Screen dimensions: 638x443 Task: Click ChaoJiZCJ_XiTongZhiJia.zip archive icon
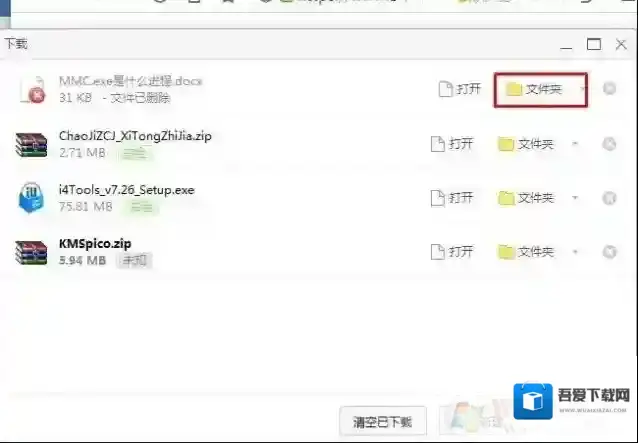click(31, 145)
